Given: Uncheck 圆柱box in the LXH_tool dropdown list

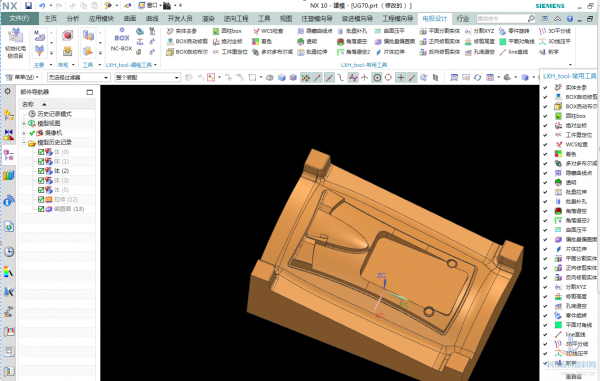Looking at the screenshot, I should coord(545,116).
